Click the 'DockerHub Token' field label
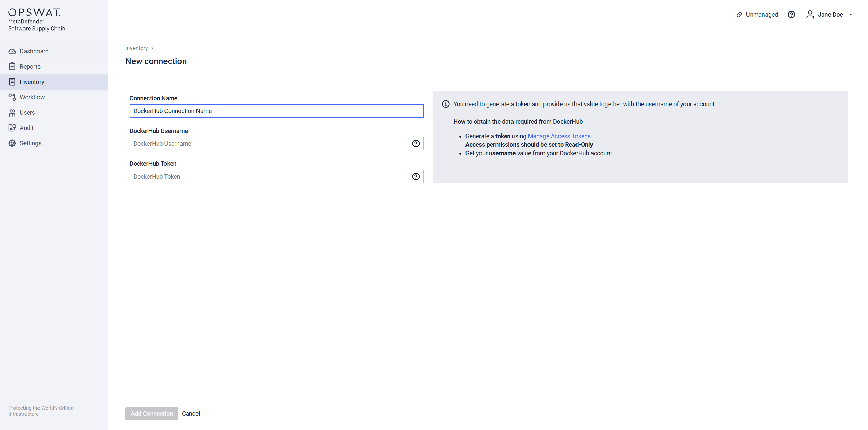 pos(153,164)
